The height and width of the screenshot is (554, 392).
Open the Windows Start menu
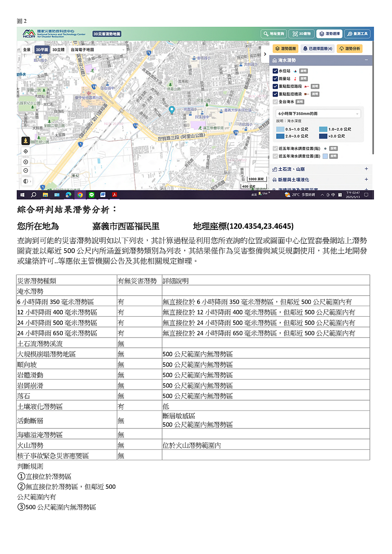[x=23, y=194]
